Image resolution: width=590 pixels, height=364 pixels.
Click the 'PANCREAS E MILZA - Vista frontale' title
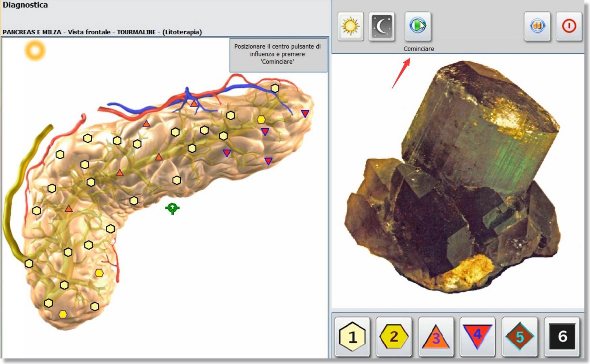coord(102,32)
